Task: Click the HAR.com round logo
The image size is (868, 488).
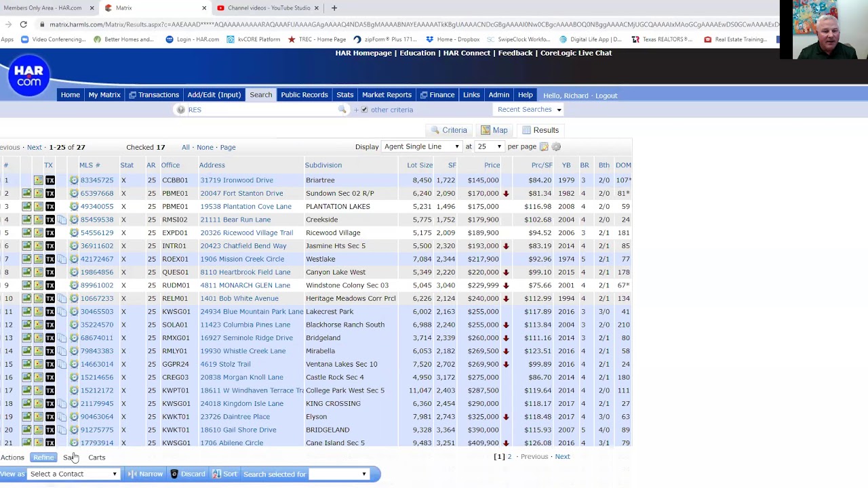Action: coord(28,75)
